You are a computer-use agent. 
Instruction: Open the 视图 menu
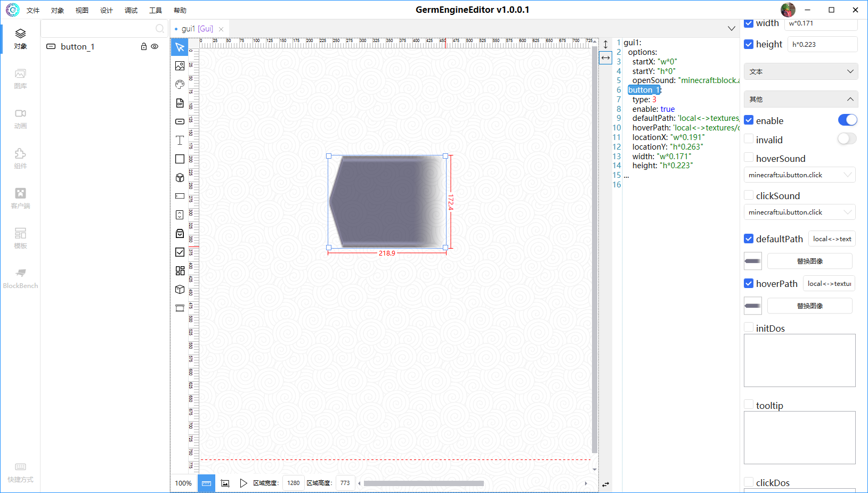[x=82, y=10]
